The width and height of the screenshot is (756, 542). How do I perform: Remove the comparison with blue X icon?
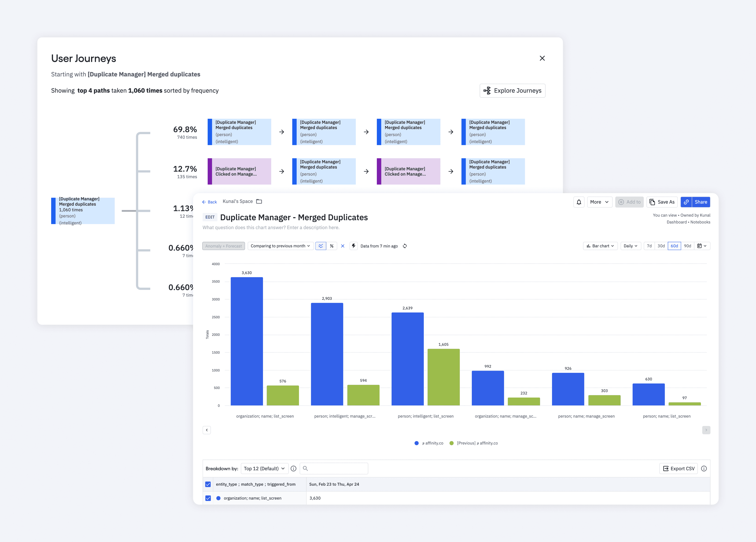343,246
